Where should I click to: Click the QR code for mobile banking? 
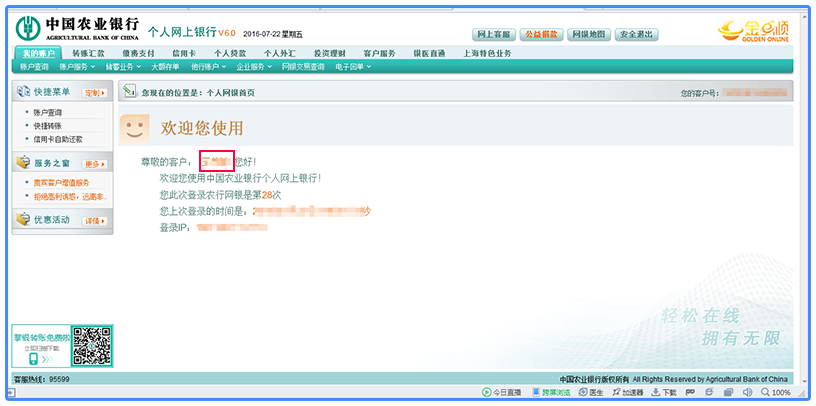click(92, 346)
